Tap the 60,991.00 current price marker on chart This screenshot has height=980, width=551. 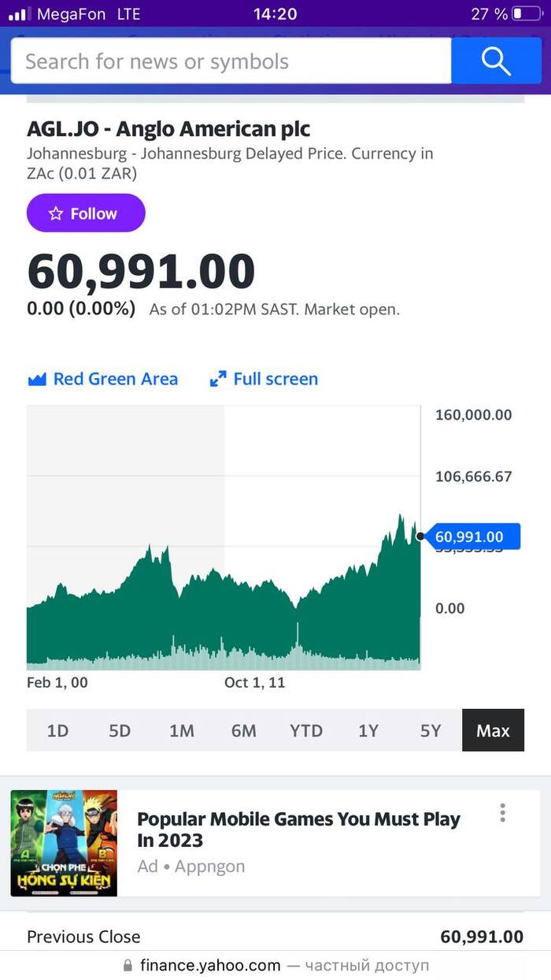[468, 537]
